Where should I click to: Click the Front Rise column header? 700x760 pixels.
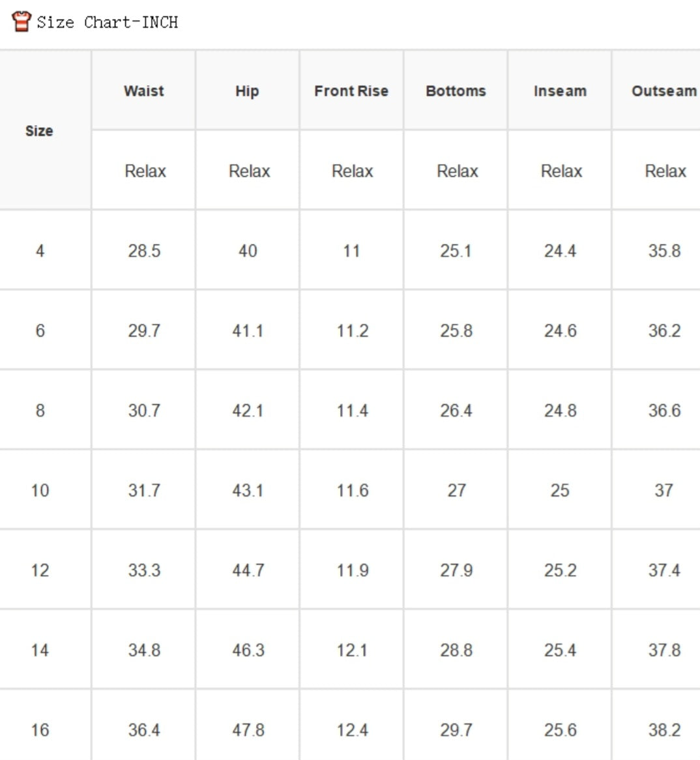point(351,91)
